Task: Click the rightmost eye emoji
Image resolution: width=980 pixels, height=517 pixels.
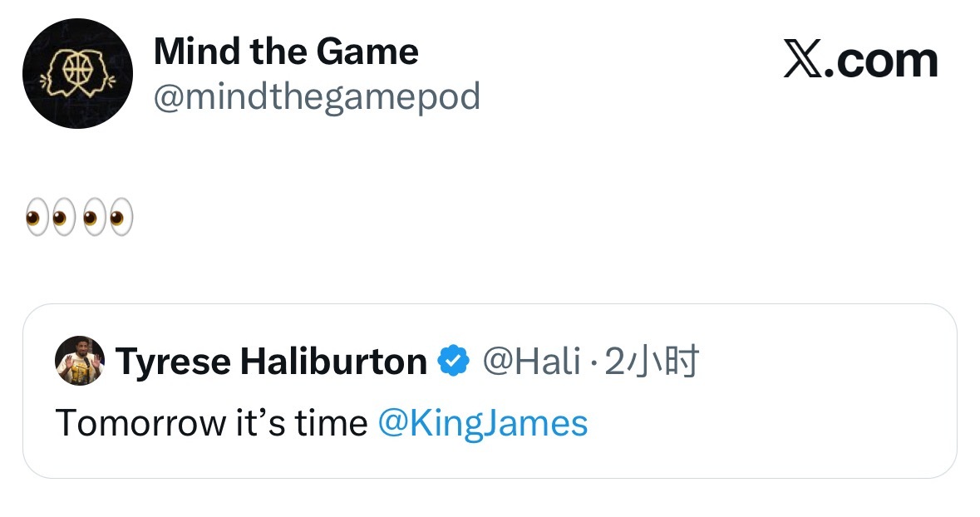Action: pos(121,217)
